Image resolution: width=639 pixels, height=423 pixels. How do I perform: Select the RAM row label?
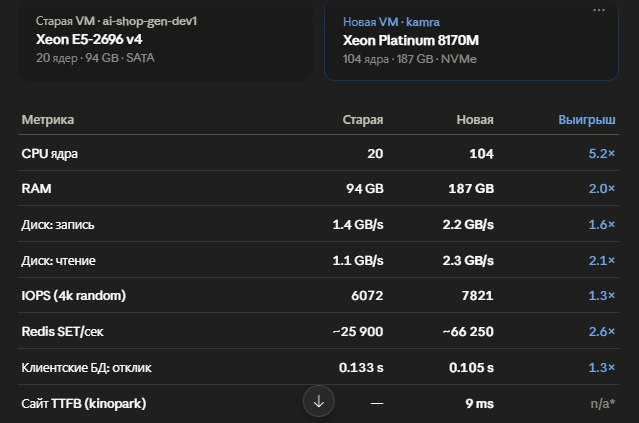tap(36, 189)
